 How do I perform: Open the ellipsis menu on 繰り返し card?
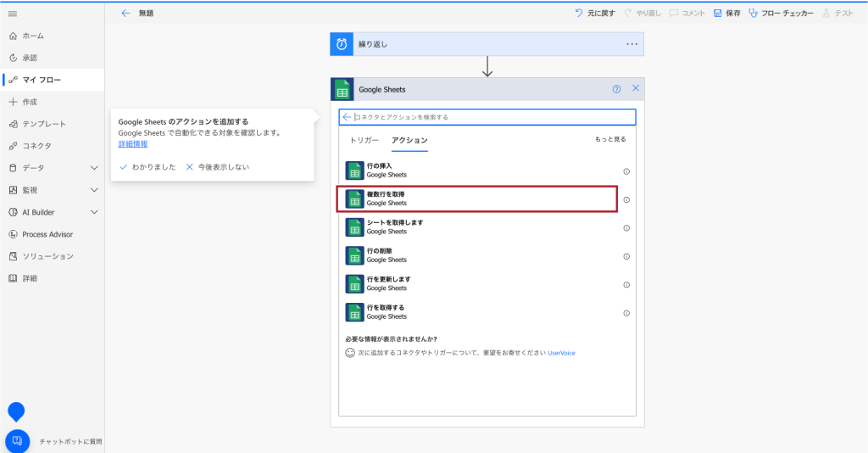pos(632,44)
